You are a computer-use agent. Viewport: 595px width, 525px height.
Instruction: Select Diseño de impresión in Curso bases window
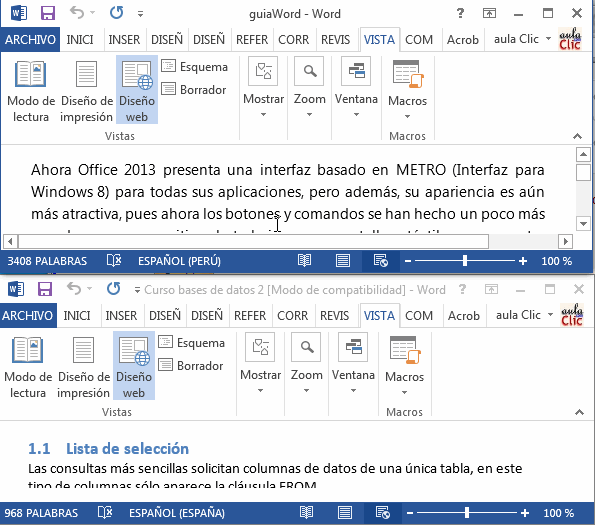(x=83, y=367)
